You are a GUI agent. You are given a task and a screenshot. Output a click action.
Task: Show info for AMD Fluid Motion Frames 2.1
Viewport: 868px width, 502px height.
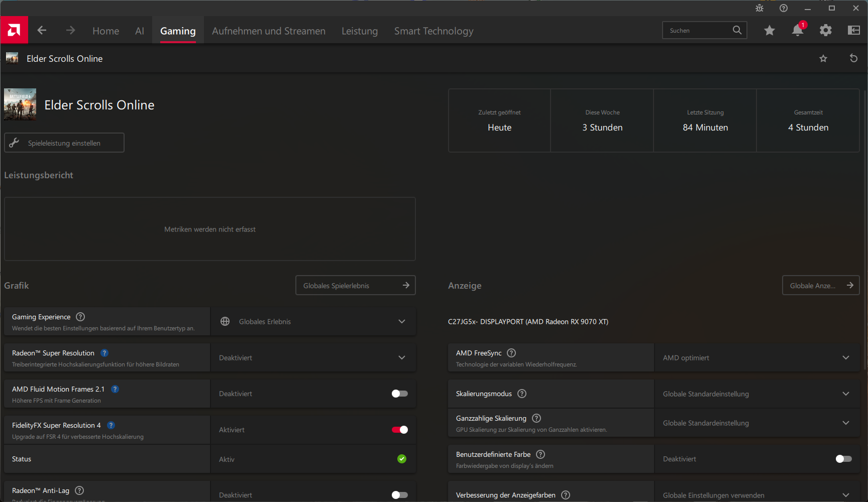point(115,389)
